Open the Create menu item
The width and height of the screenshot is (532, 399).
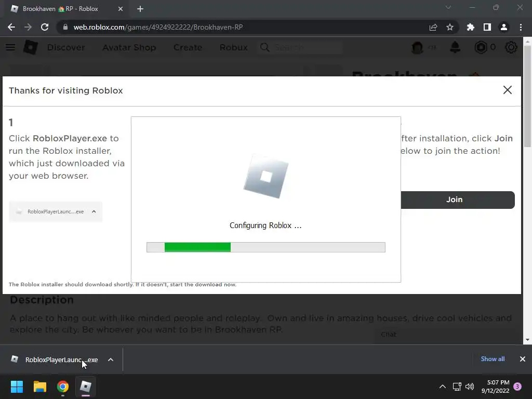(x=188, y=47)
